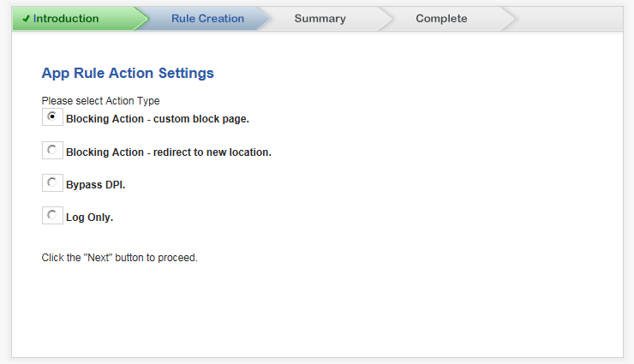Click the 'Bypass DPI.' label text
Image resolution: width=634 pixels, height=364 pixels.
95,185
